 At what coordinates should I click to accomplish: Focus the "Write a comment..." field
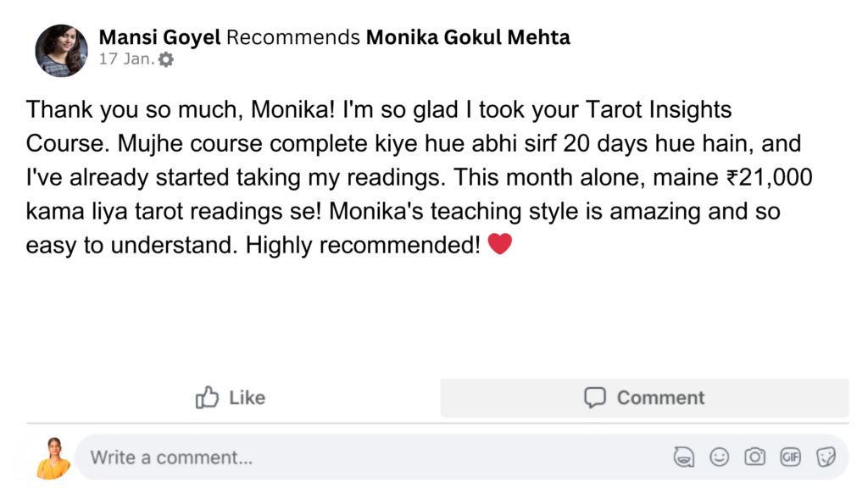339,457
